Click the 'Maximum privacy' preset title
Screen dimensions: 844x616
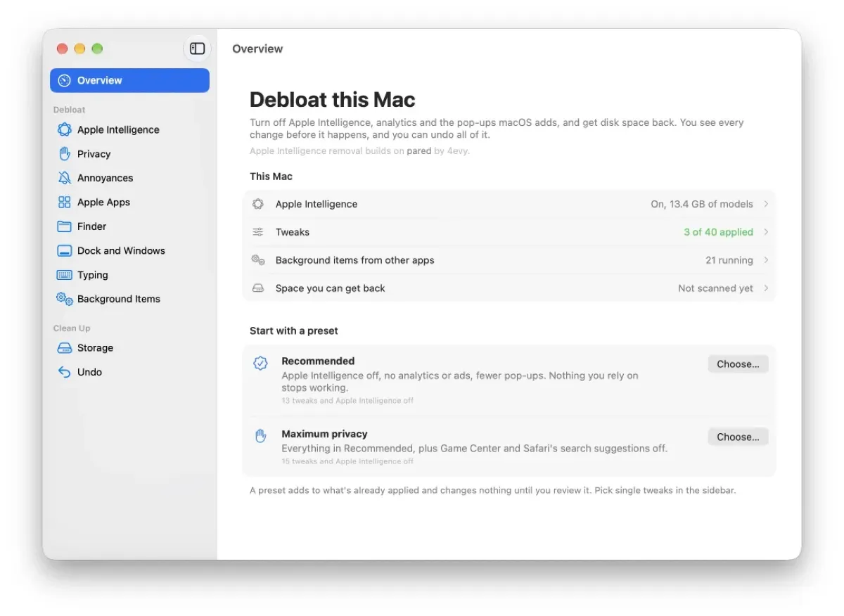click(324, 434)
